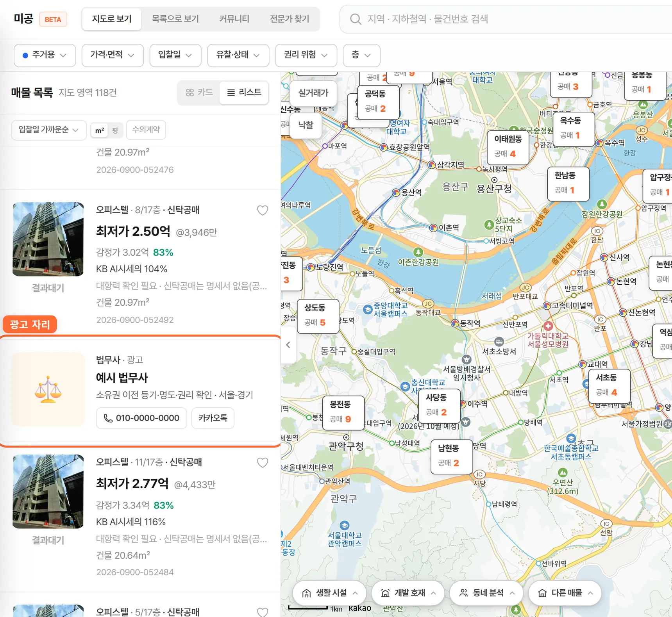Toggle the 수의계약 filter
The width and height of the screenshot is (672, 617).
click(146, 130)
